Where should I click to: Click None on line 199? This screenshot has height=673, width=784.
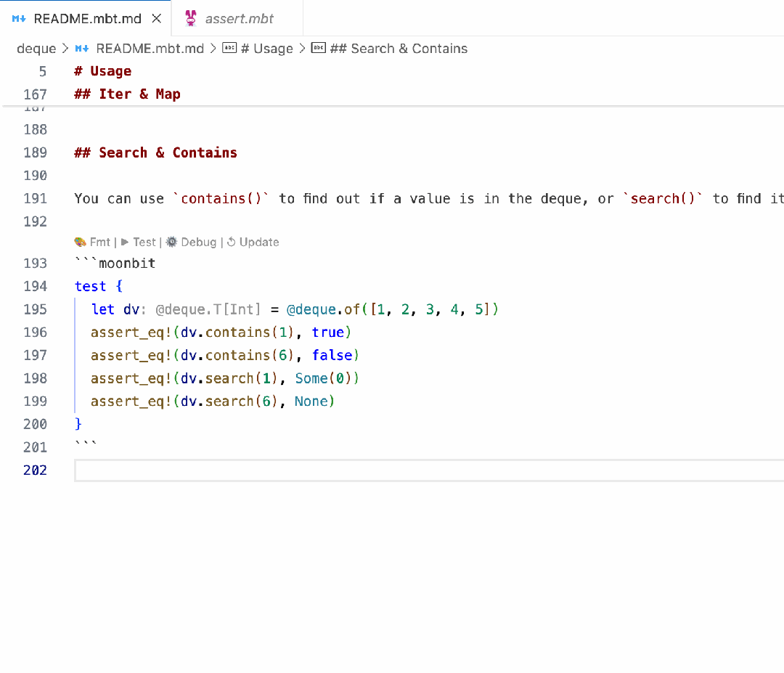[x=311, y=401]
